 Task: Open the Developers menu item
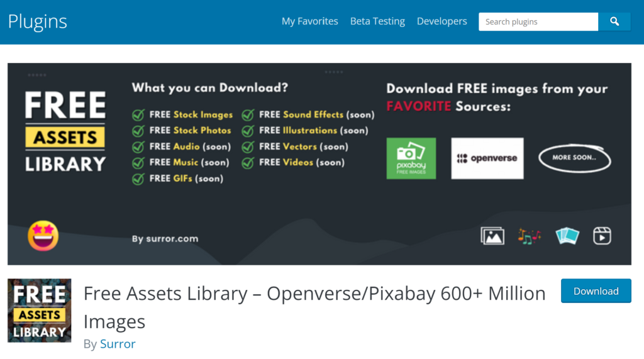pos(441,21)
